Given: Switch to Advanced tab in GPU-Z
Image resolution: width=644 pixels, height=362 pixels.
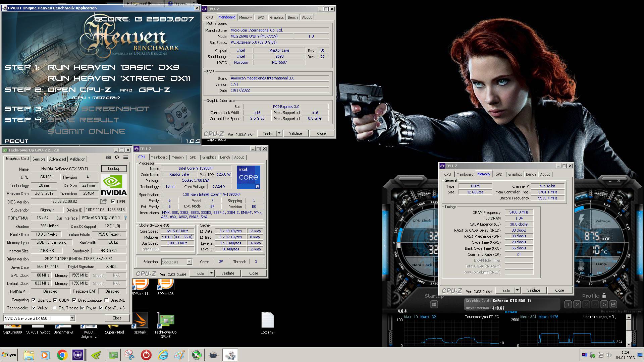Looking at the screenshot, I should (57, 159).
